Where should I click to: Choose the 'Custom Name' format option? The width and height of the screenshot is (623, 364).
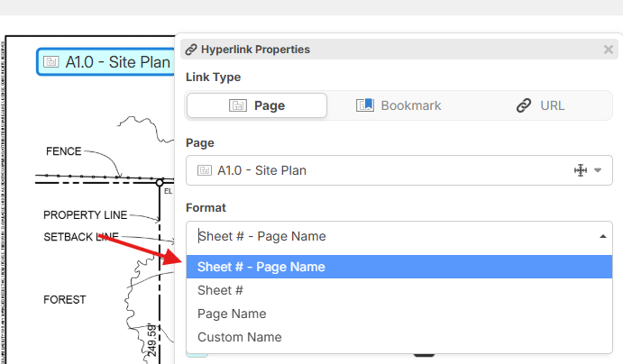pos(240,337)
